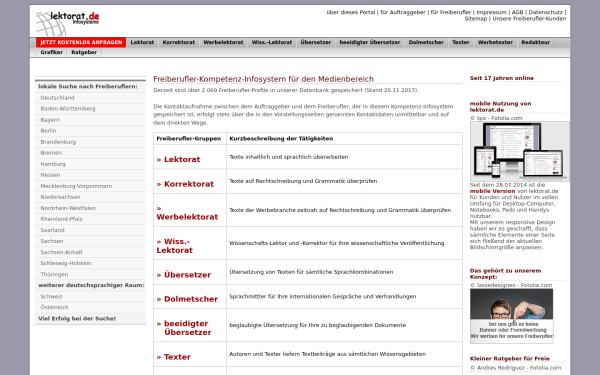Open the '» Korrektorat' table link

tap(185, 184)
